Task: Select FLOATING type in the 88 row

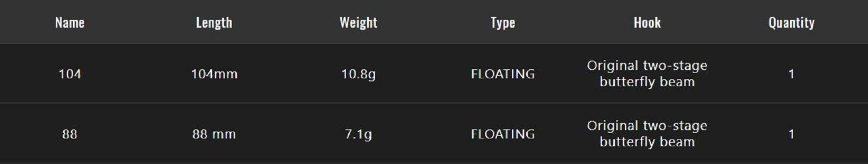Action: pyautogui.click(x=503, y=134)
